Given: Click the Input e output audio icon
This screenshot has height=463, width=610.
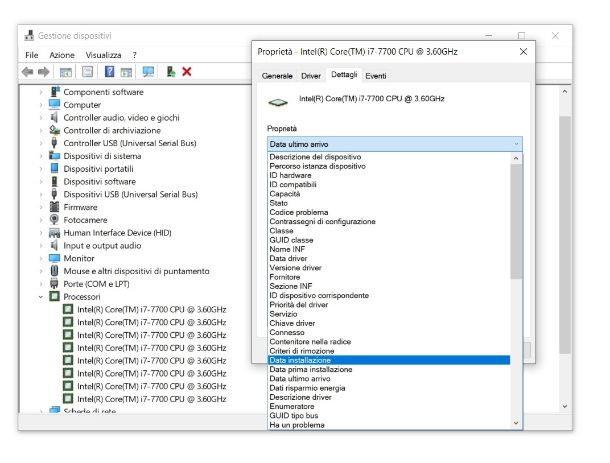Looking at the screenshot, I should tap(54, 246).
